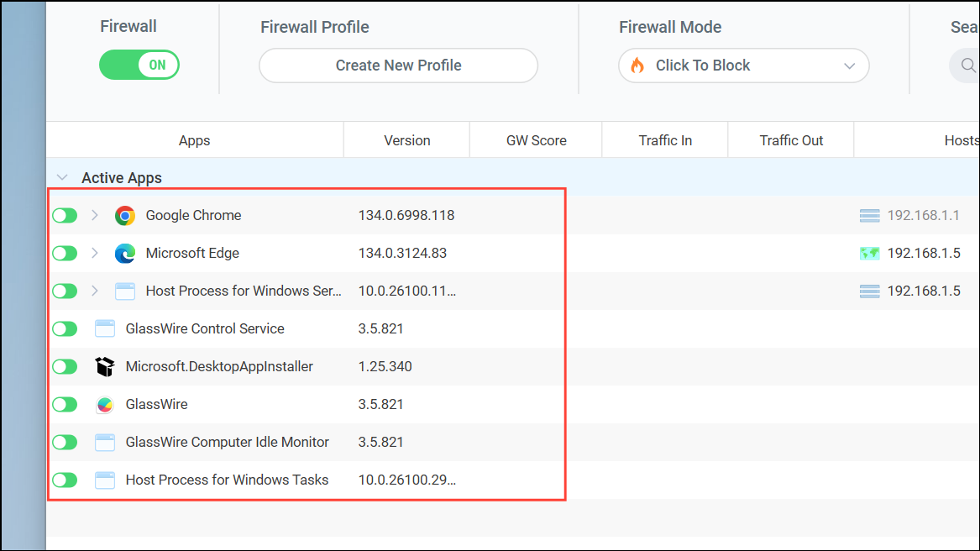Disable GlassWire Computer Idle Monitor toggle
Image resolution: width=980 pixels, height=551 pixels.
[x=65, y=442]
